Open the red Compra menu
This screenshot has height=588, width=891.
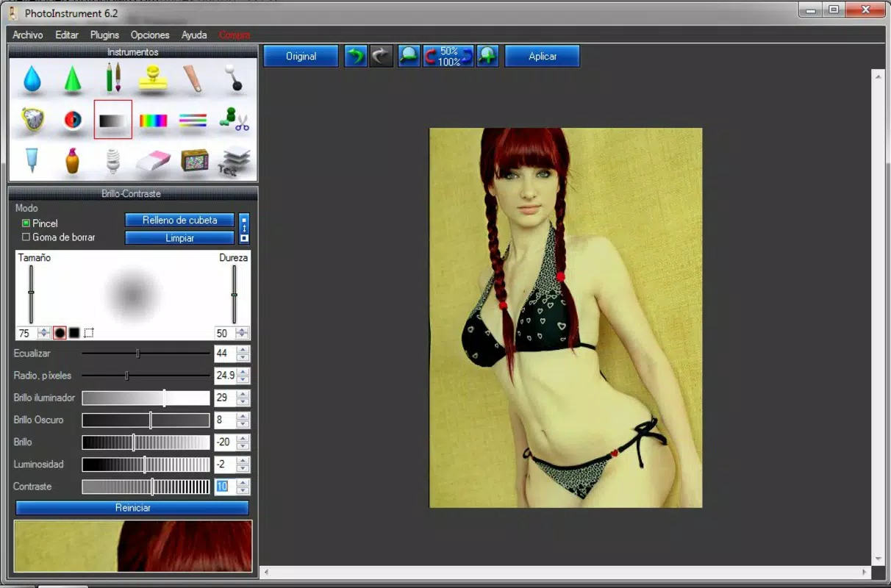[235, 35]
